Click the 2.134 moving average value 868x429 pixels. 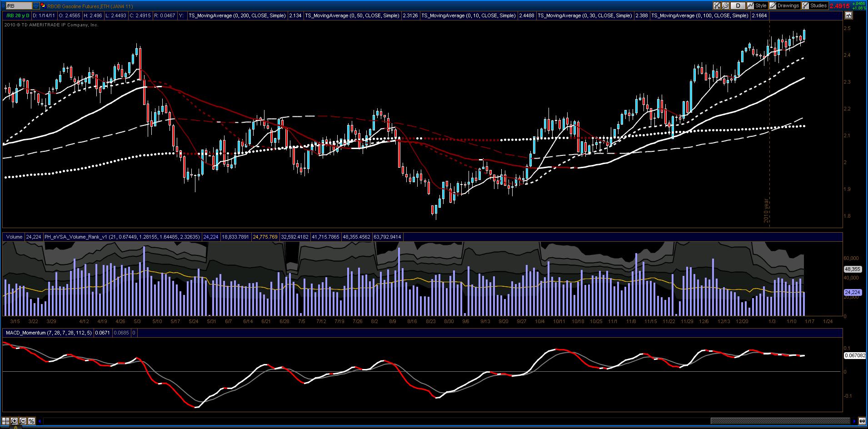295,15
